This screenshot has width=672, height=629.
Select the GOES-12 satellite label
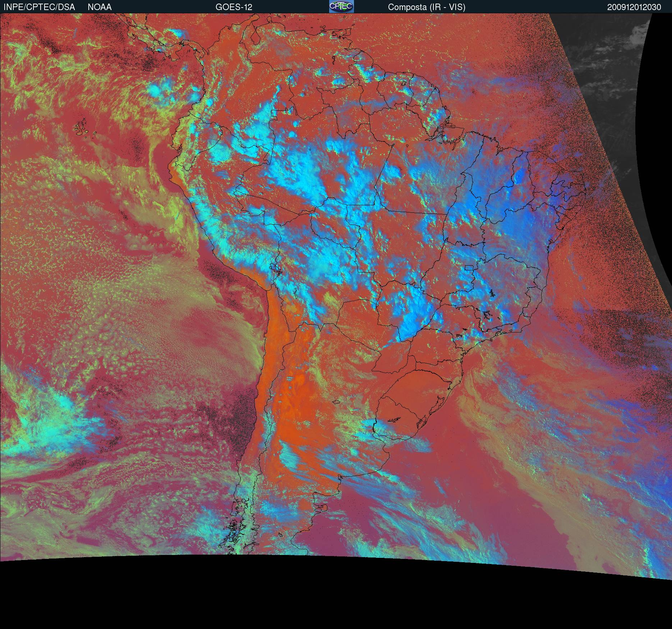point(234,7)
